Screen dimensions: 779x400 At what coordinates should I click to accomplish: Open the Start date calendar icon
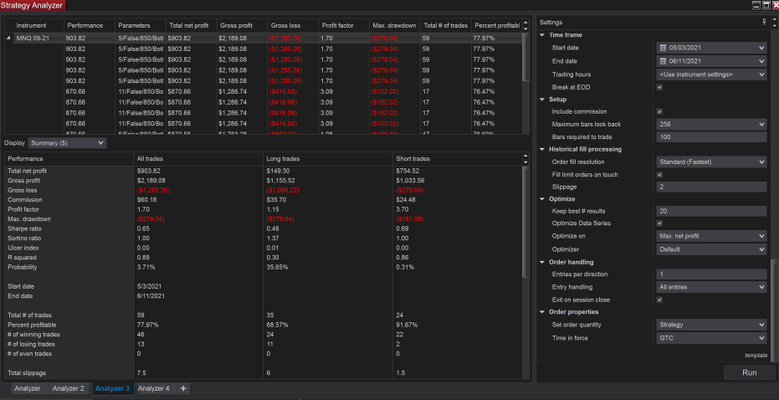tap(663, 48)
